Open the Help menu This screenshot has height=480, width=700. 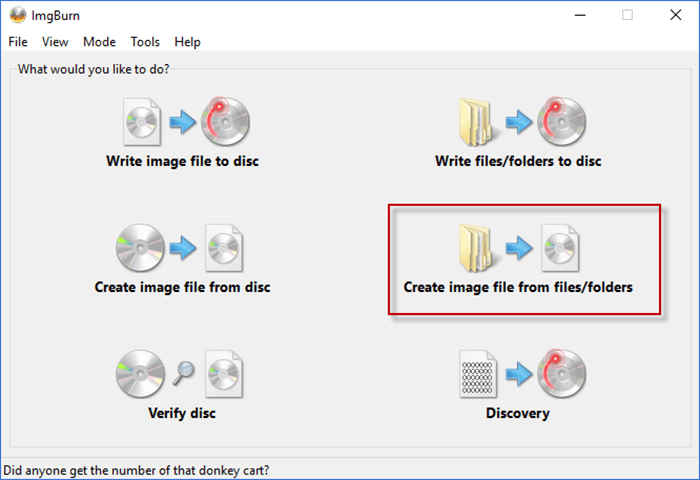pyautogui.click(x=187, y=42)
